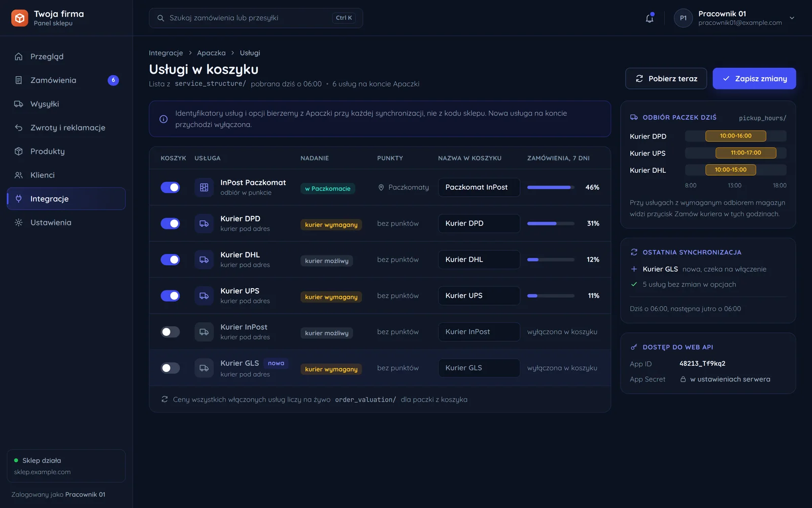Open Zwroty i reklamacje
812x508 pixels.
[66, 128]
